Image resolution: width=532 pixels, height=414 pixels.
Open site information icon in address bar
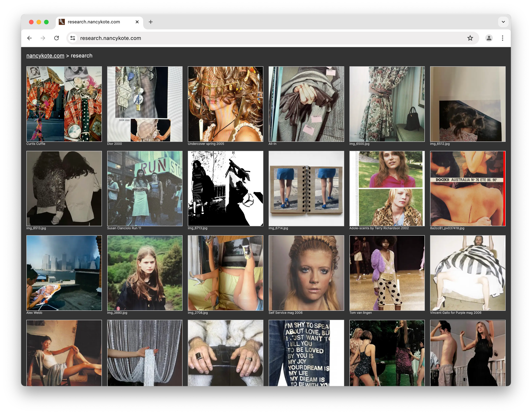[73, 38]
